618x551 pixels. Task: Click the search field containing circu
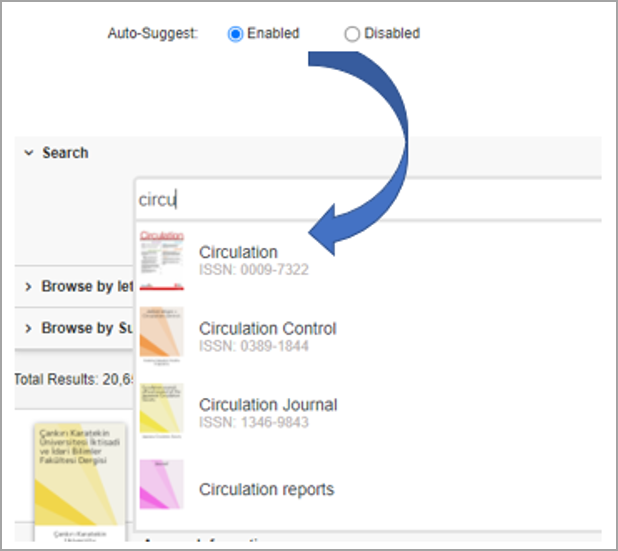[369, 199]
